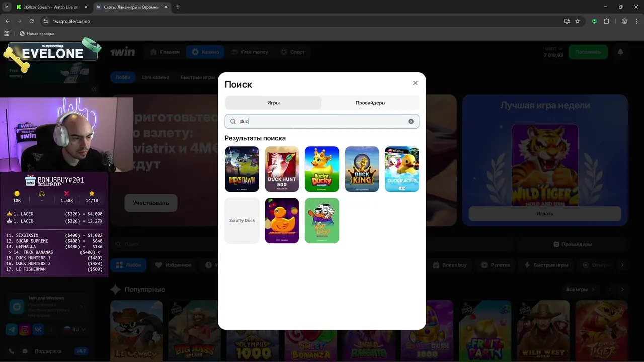Open the Рулетка category

[495, 265]
